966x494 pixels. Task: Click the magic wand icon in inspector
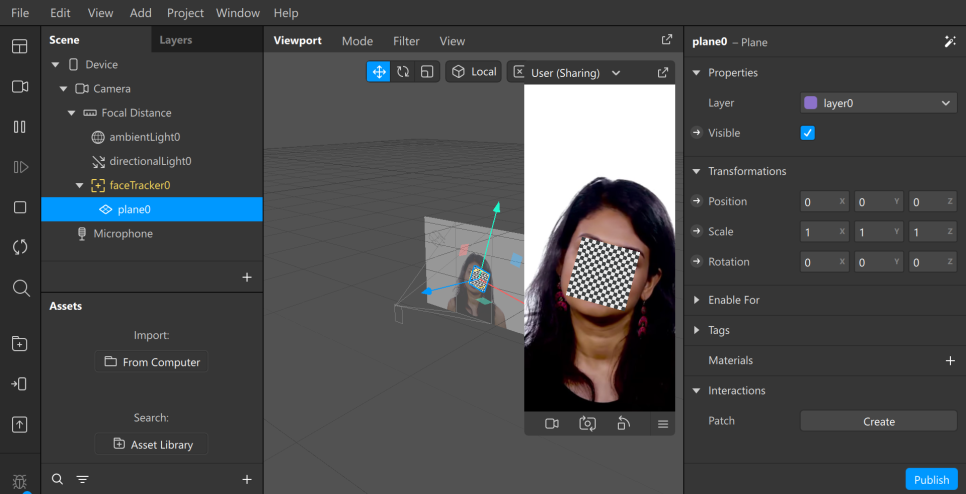[x=949, y=41]
